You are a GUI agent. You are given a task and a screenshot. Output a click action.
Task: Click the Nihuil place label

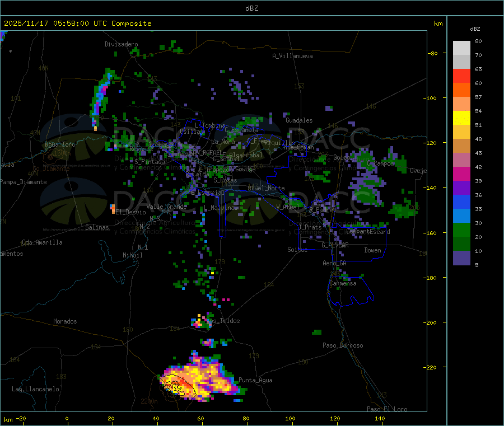pos(132,255)
